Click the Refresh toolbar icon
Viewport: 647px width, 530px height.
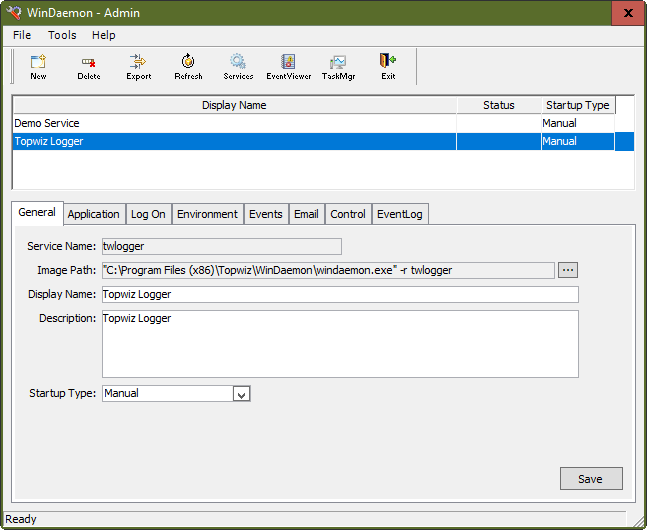pyautogui.click(x=188, y=67)
